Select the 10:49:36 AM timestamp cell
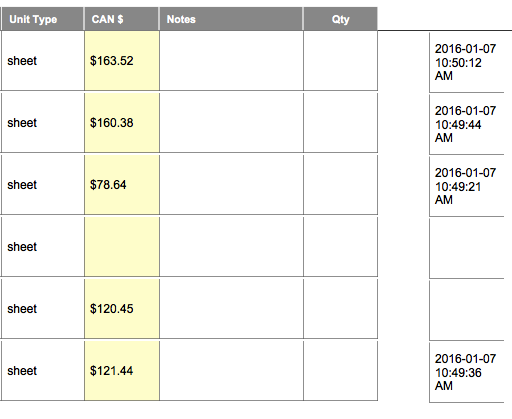The width and height of the screenshot is (512, 419). [467, 372]
